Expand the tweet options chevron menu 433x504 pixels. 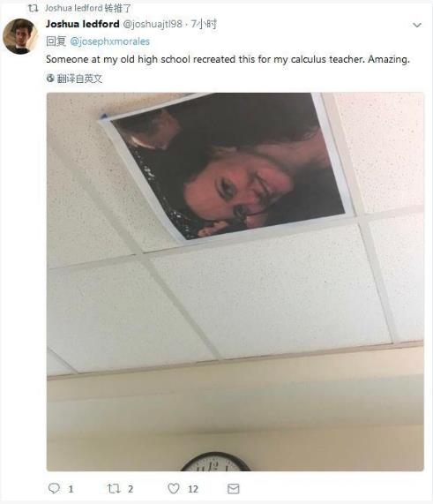(417, 25)
